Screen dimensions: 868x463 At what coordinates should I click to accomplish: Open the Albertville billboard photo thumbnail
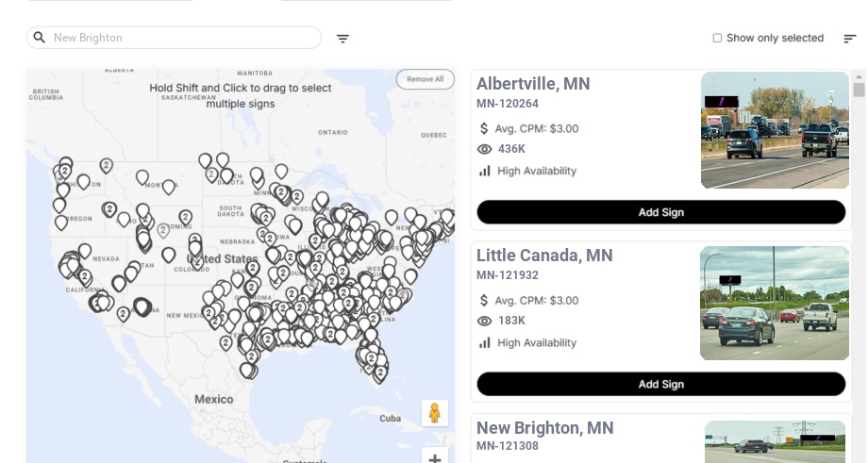(775, 130)
